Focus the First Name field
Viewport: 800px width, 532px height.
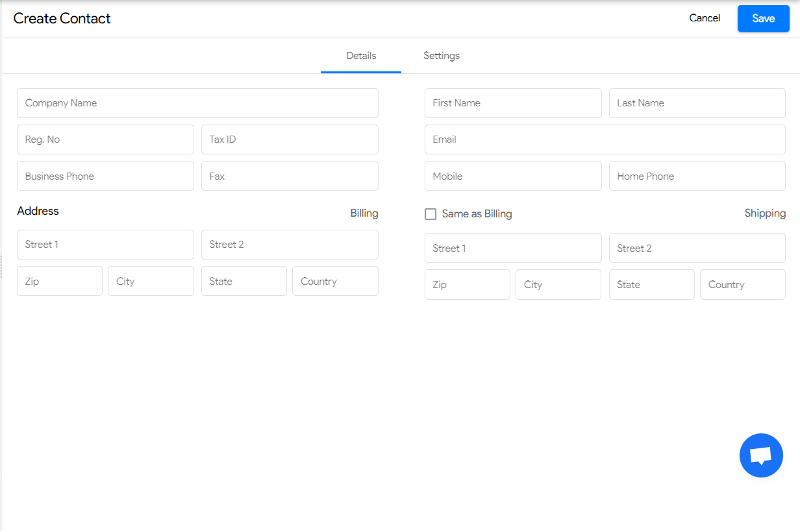pyautogui.click(x=513, y=103)
